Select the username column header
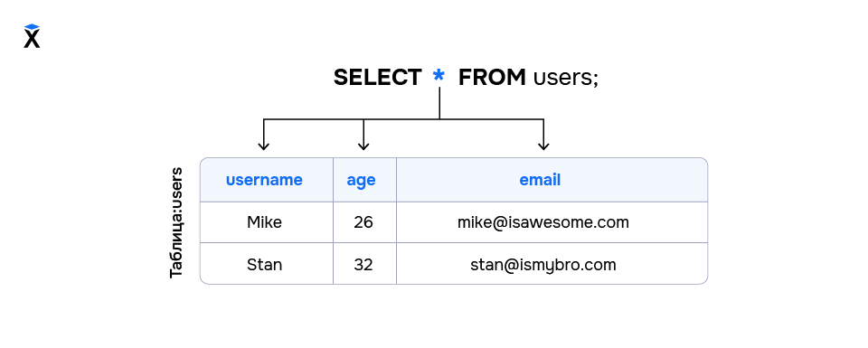868x348 pixels. coord(266,180)
